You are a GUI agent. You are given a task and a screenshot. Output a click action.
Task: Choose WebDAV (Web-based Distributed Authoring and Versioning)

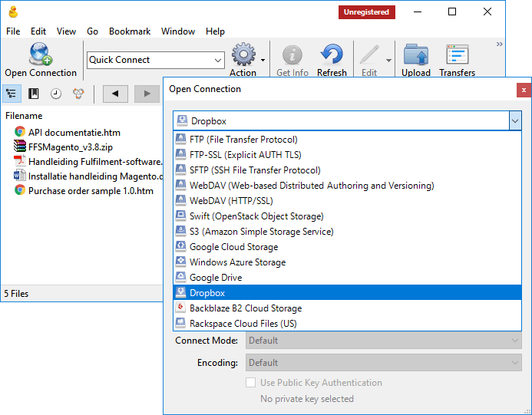tap(348, 186)
